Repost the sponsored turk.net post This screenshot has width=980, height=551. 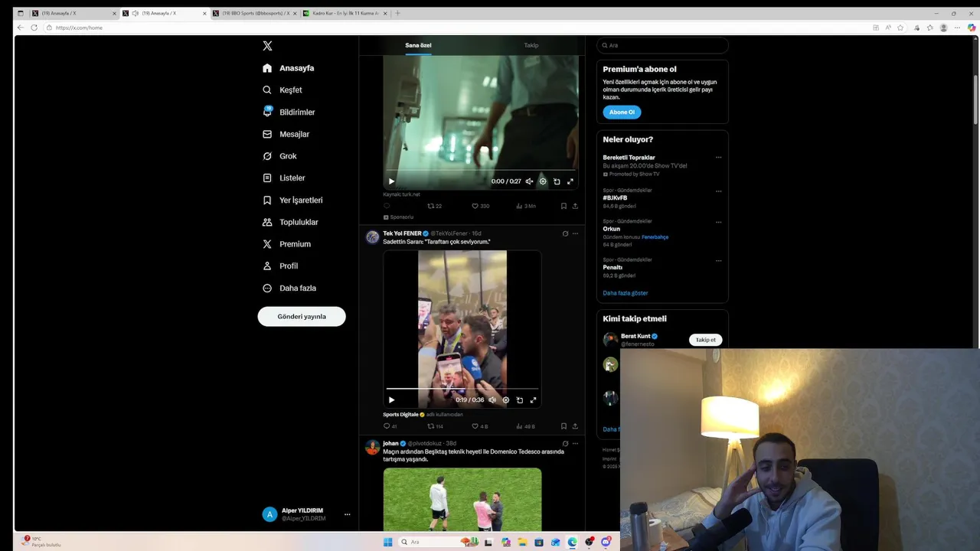(435, 206)
